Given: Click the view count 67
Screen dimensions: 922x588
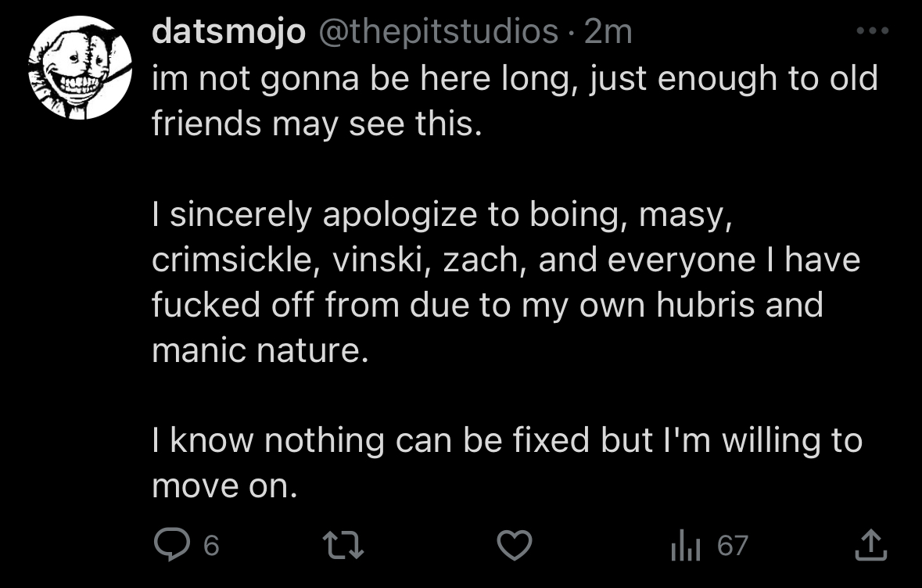Looking at the screenshot, I should click(733, 545).
